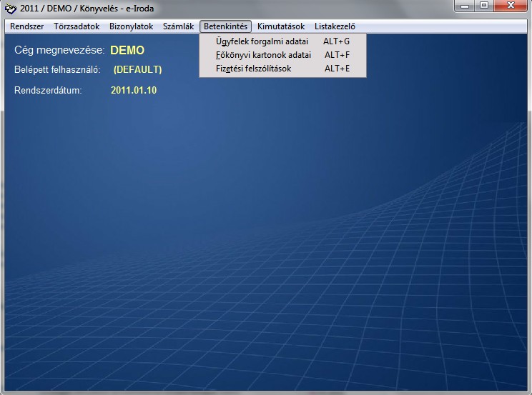The width and height of the screenshot is (532, 395).
Task: Click the (DEFAULT) logged-in user value
Action: tap(138, 70)
